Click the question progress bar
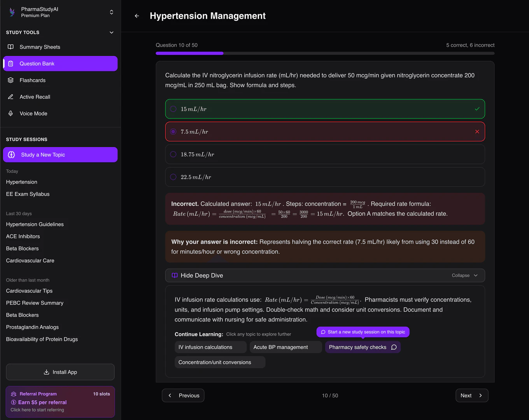529x420 pixels. click(325, 53)
